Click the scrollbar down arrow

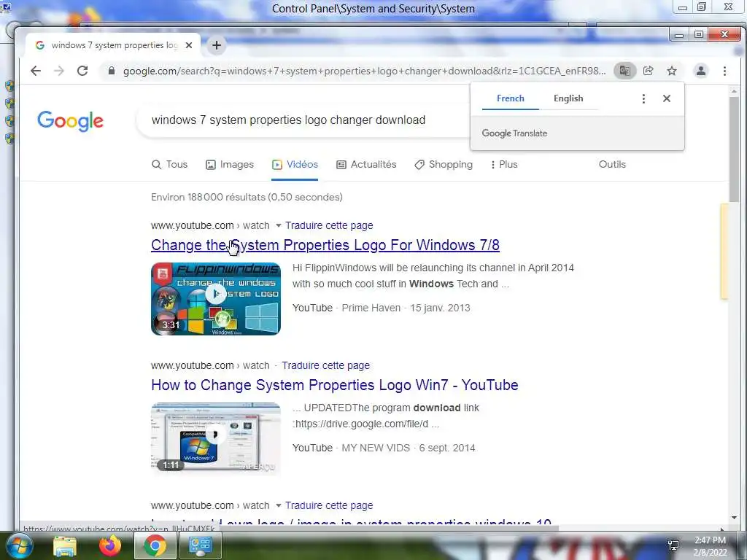pyautogui.click(x=734, y=518)
